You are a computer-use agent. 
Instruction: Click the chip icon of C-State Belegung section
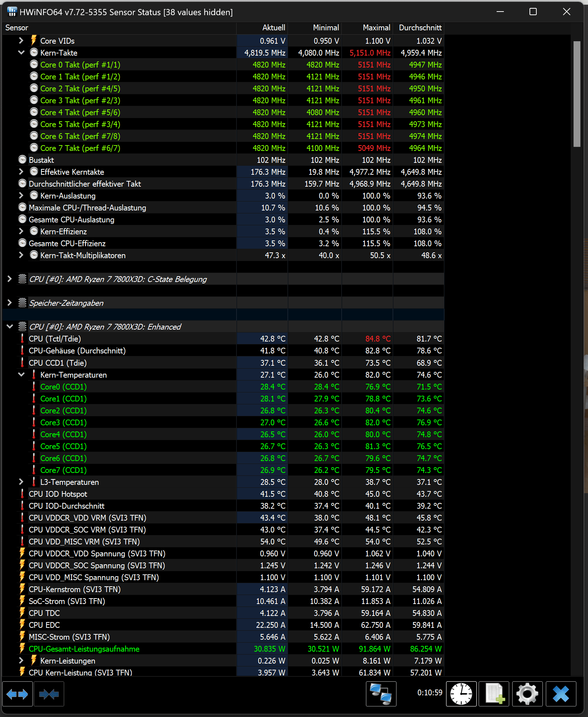pyautogui.click(x=22, y=279)
